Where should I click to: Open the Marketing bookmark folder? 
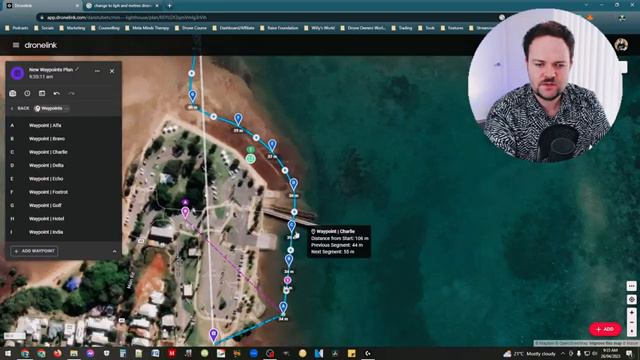click(72, 28)
